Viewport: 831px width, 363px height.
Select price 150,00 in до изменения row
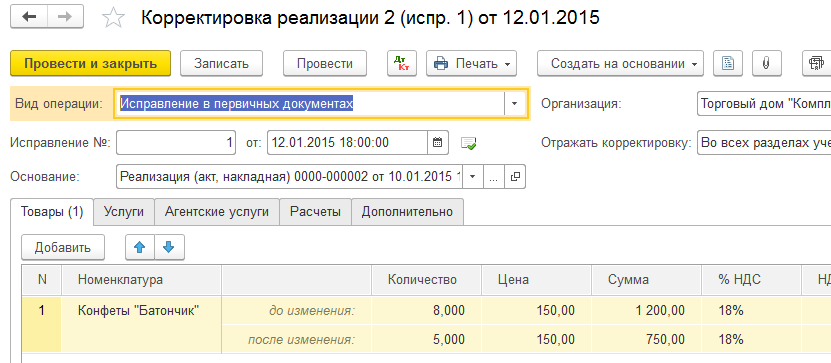pyautogui.click(x=536, y=311)
